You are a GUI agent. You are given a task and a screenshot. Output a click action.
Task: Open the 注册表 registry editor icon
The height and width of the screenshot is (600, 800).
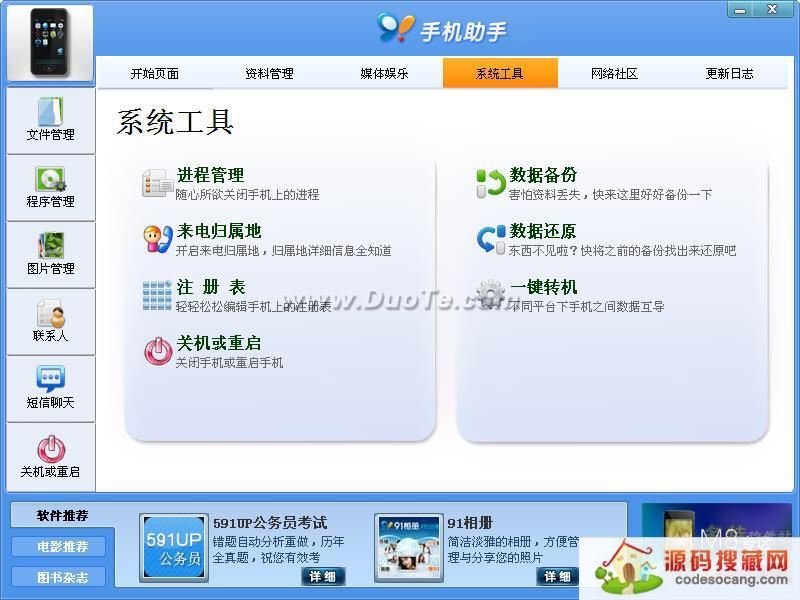point(157,295)
